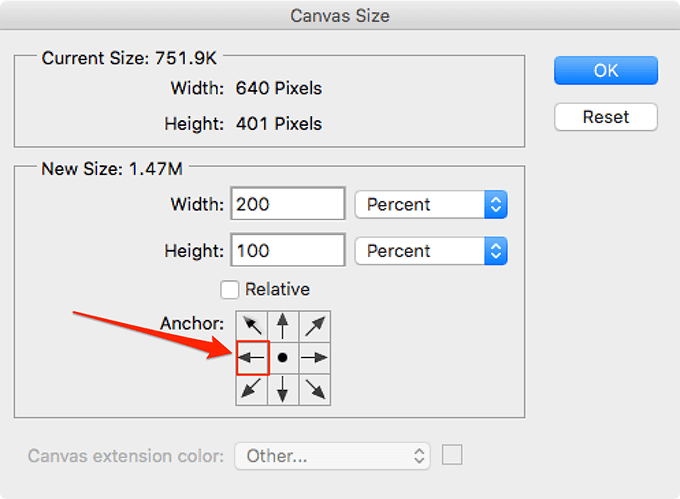Select the center anchor dot

pos(283,358)
